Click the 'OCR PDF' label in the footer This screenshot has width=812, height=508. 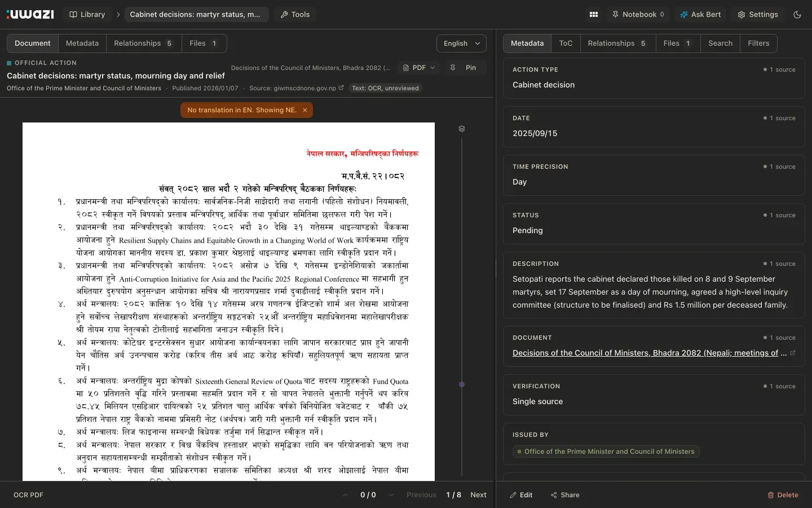pos(28,495)
